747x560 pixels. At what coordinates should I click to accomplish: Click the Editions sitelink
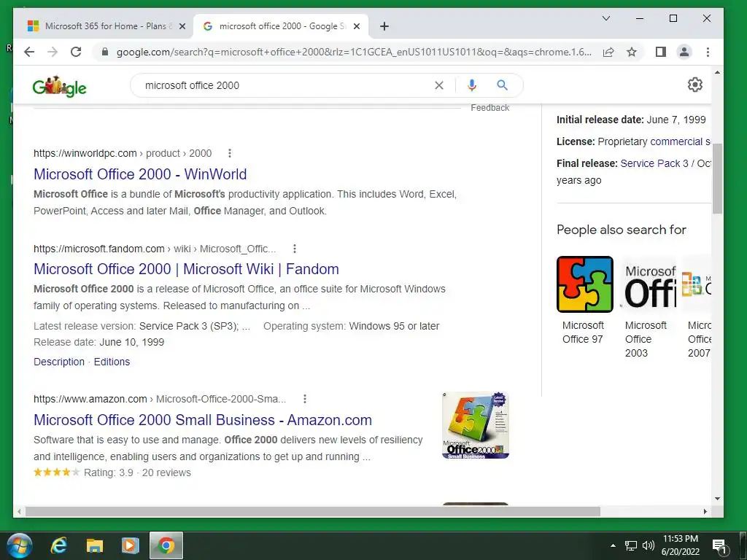(x=112, y=362)
